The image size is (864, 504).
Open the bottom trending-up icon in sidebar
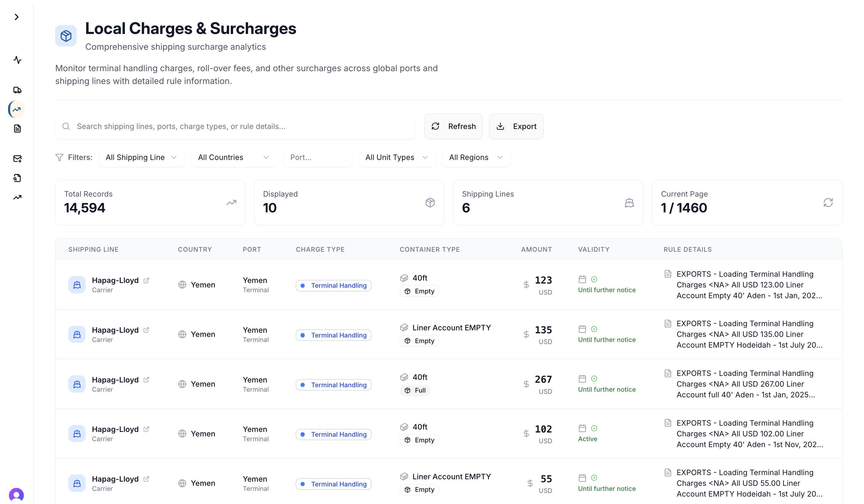[17, 197]
